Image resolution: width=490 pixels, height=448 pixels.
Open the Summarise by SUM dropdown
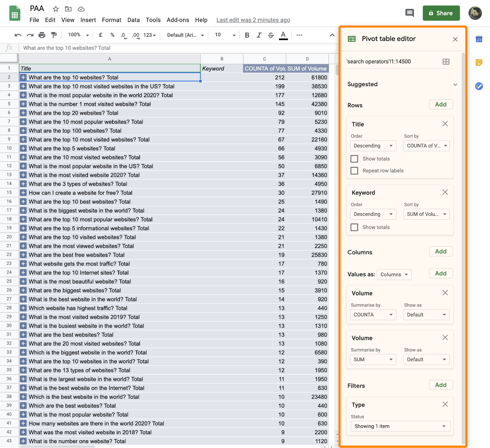pyautogui.click(x=373, y=359)
